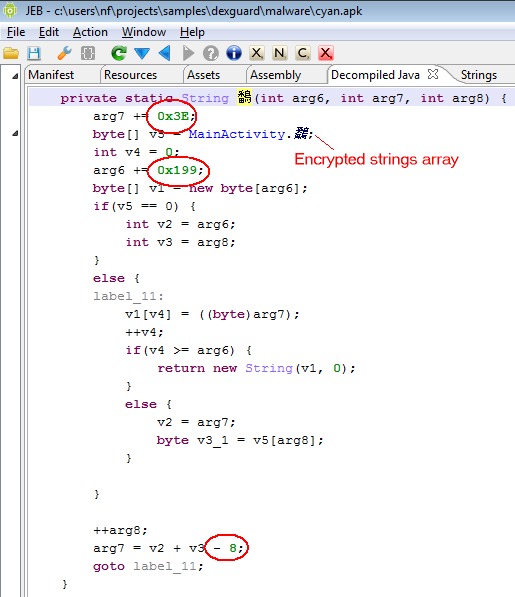
Task: Click the blue down-arrow follow icon
Action: point(142,53)
